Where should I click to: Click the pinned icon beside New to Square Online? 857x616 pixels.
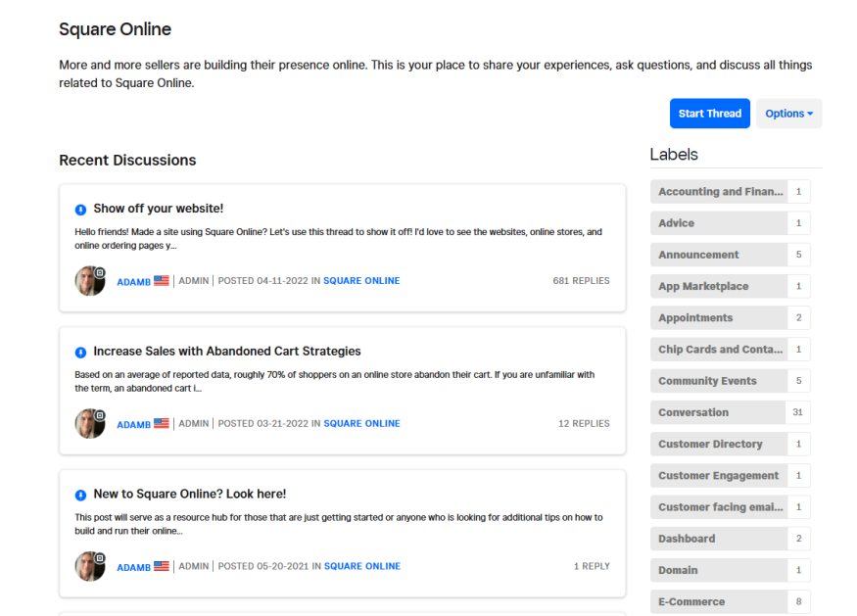pos(80,495)
